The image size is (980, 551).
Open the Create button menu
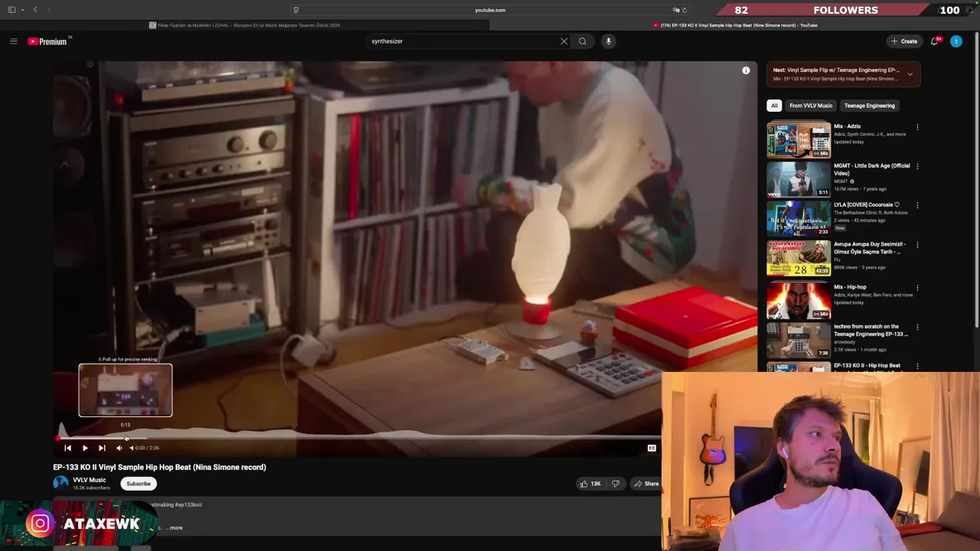pos(904,41)
